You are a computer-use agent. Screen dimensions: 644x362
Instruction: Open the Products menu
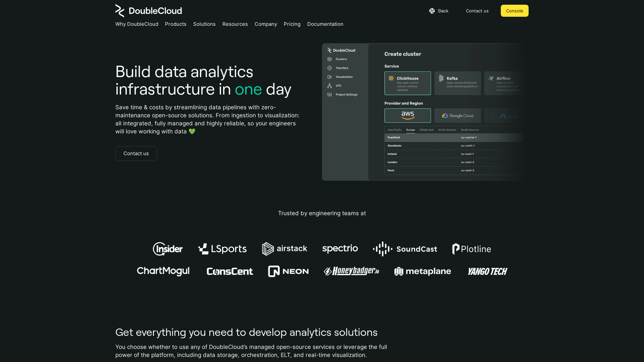pyautogui.click(x=175, y=24)
